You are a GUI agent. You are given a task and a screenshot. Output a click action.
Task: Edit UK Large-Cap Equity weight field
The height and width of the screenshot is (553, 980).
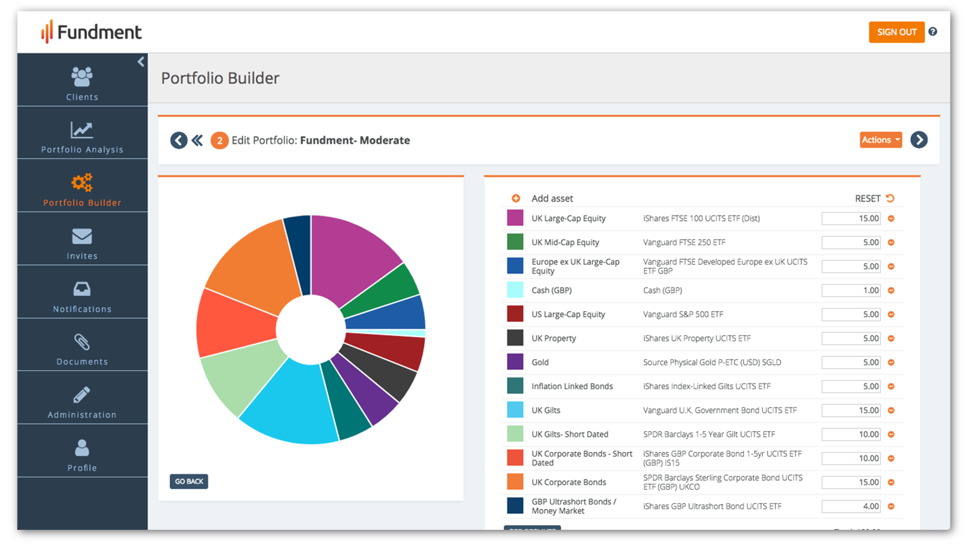[851, 219]
